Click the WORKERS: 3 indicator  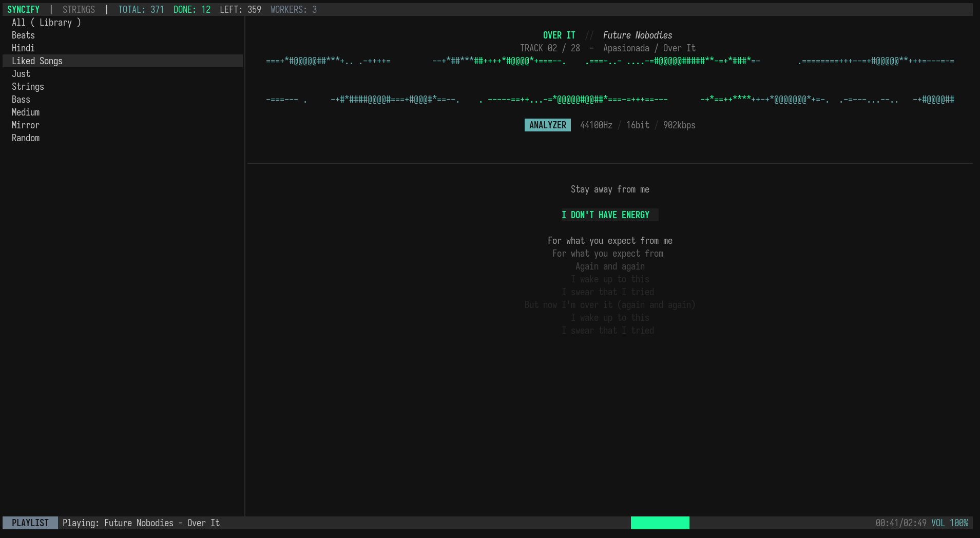point(294,10)
